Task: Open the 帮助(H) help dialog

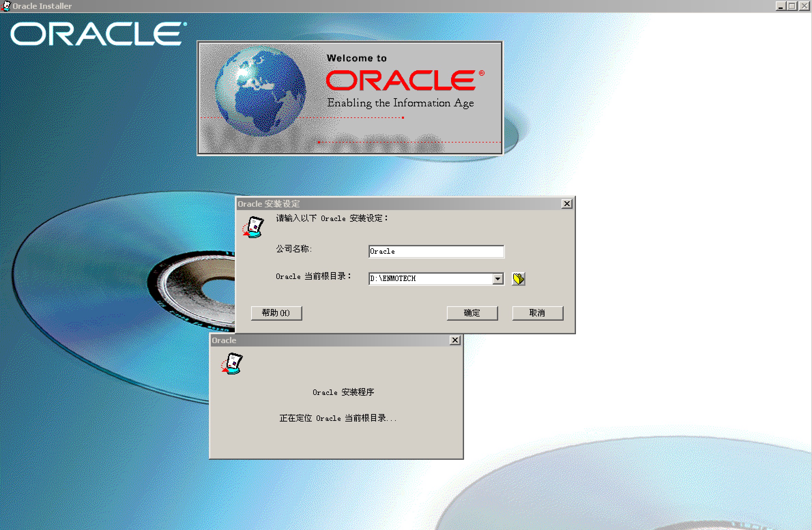Action: point(276,313)
